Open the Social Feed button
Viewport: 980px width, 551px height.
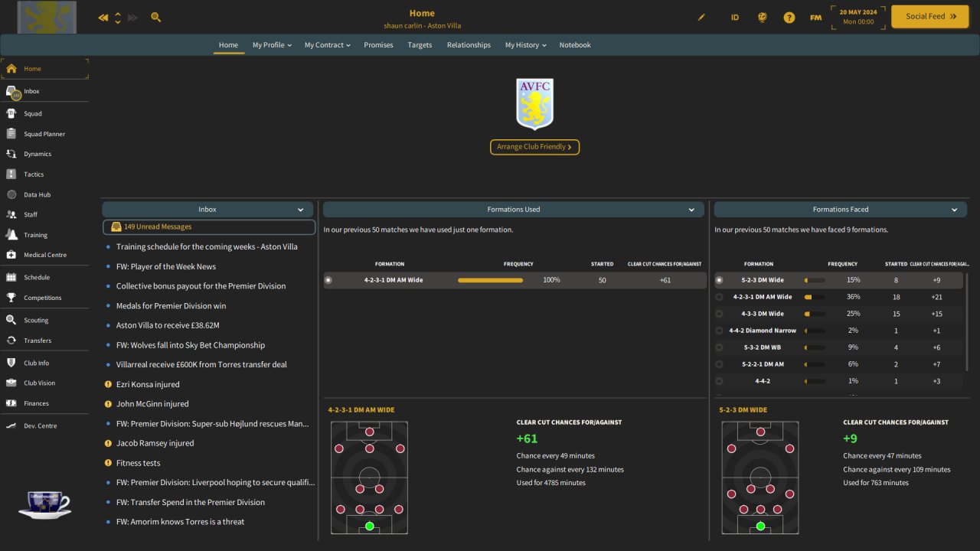pyautogui.click(x=930, y=16)
